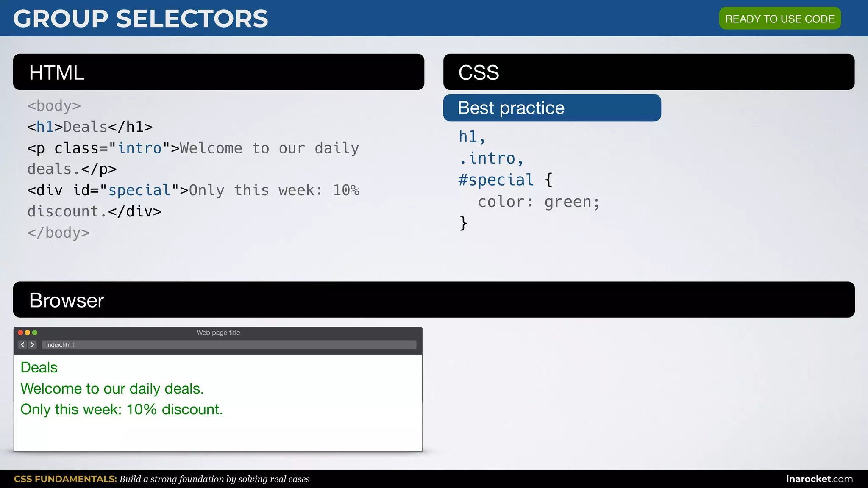Click the index.html address bar
Screen dimensions: 868x488
229,345
